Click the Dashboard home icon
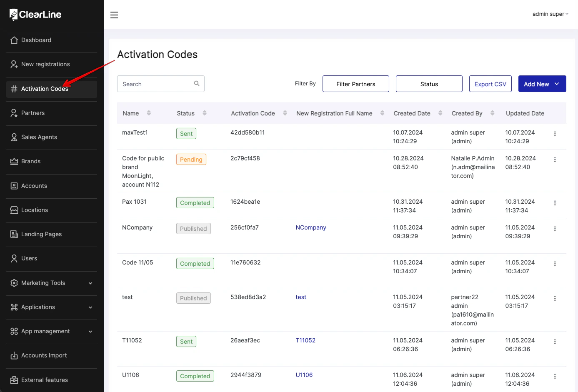578x392 pixels. pyautogui.click(x=14, y=40)
